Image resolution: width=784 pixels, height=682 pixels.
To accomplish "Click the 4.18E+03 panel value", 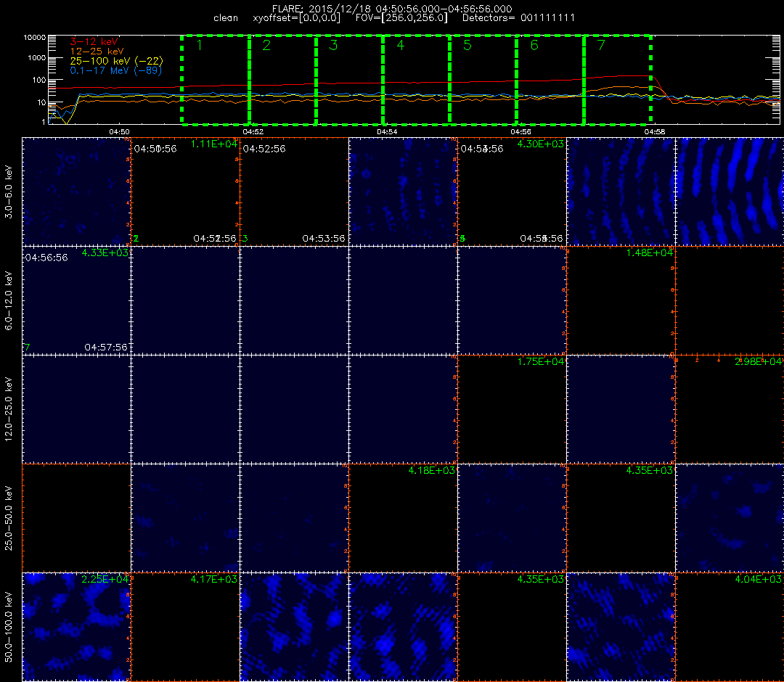I will click(x=431, y=471).
